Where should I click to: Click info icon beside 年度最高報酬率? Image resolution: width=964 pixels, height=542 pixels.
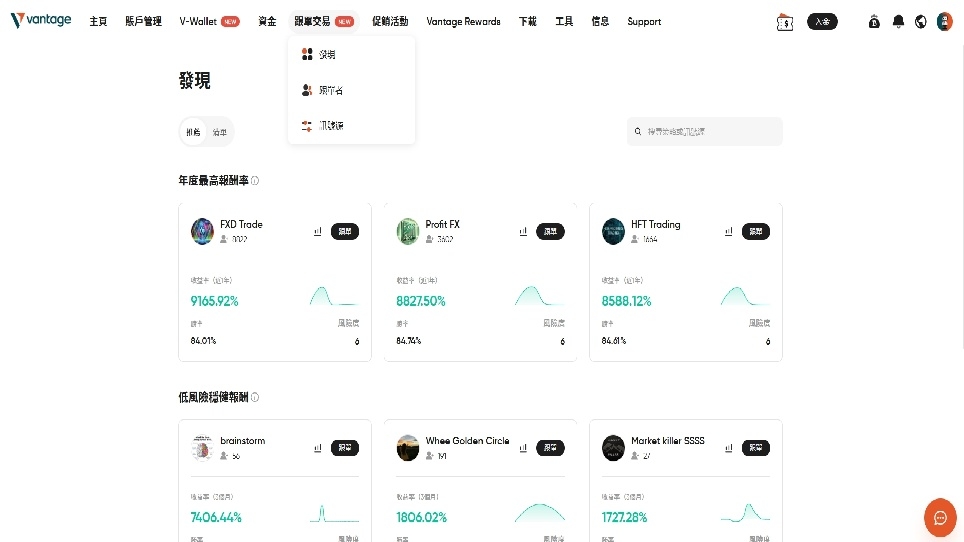tap(255, 181)
